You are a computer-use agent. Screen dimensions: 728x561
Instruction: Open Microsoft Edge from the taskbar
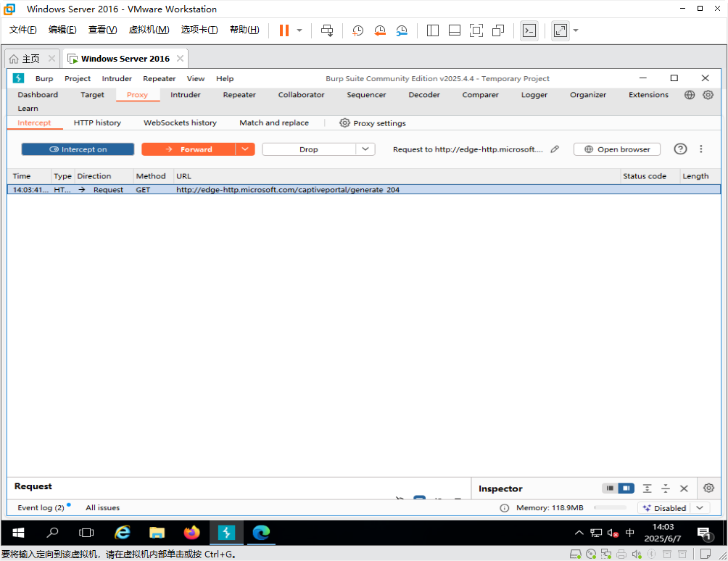(x=261, y=533)
